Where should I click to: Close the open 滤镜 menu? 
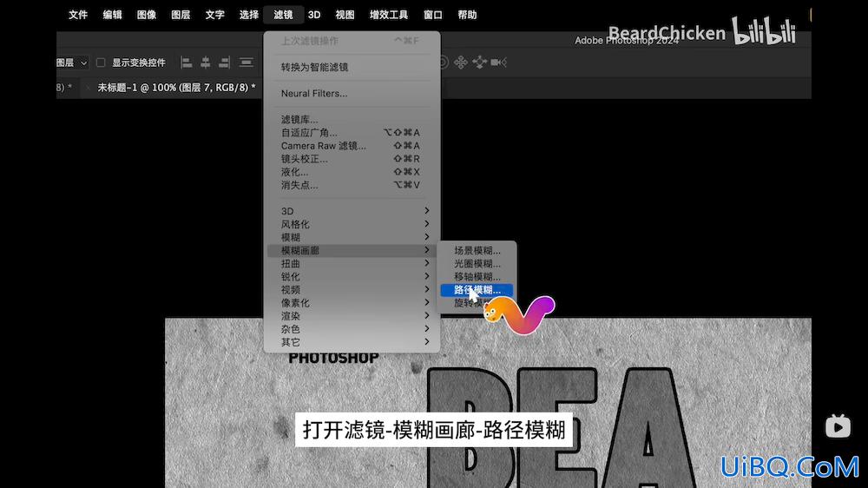[x=284, y=15]
